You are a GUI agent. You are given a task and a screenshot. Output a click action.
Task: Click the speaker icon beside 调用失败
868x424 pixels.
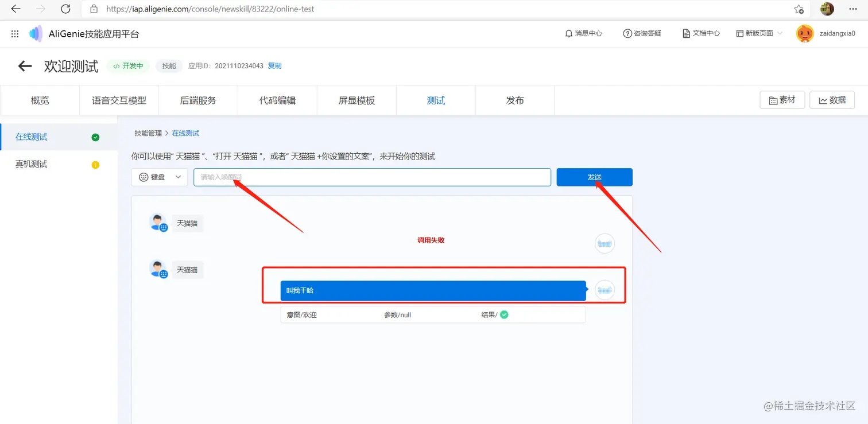click(x=604, y=243)
